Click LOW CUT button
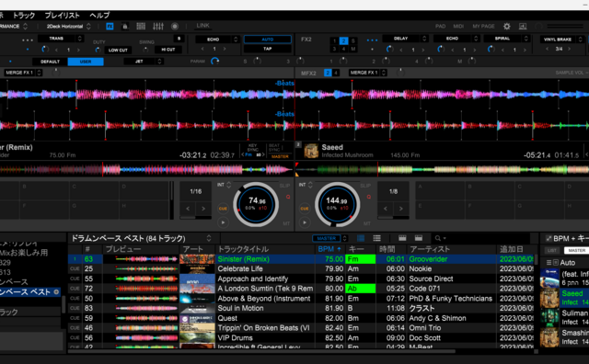This screenshot has width=589, height=364. (x=118, y=50)
